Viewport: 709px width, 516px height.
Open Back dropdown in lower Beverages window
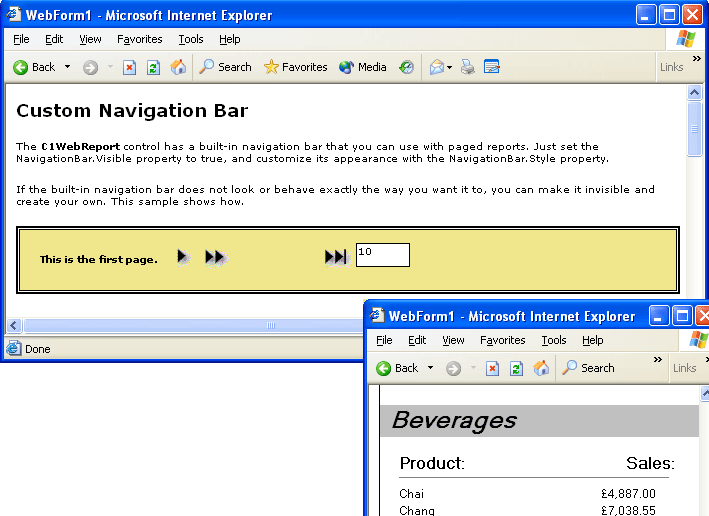tap(430, 368)
